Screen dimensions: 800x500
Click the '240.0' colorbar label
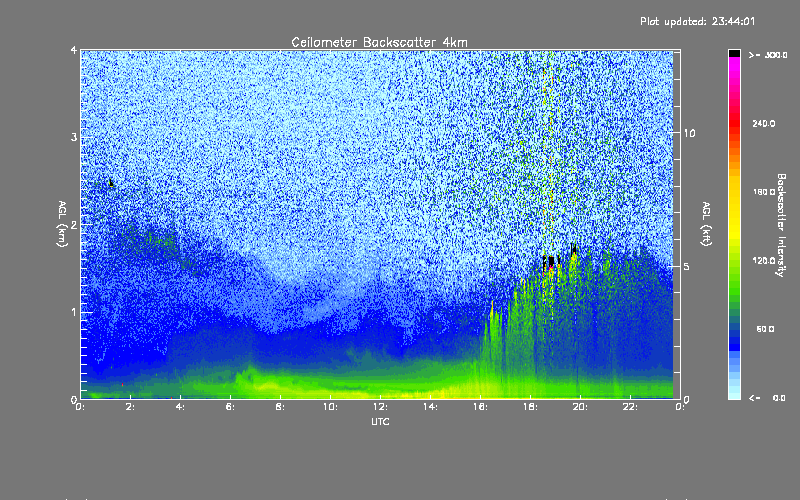(x=764, y=123)
